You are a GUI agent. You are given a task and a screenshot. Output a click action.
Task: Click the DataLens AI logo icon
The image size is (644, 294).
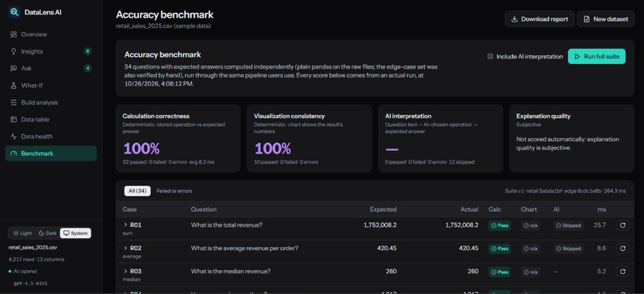point(14,12)
